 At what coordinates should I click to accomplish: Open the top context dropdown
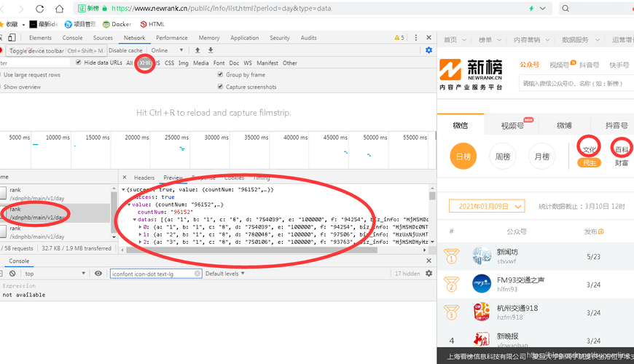55,274
